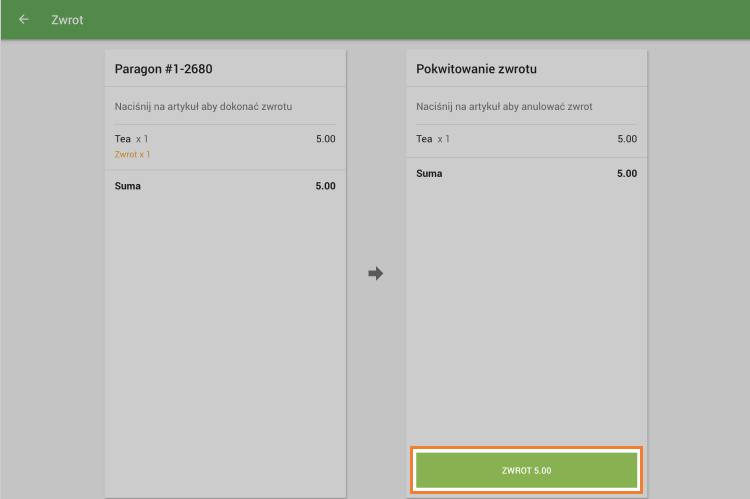Click the Suma total 5.00 in the refund panel

(x=627, y=173)
